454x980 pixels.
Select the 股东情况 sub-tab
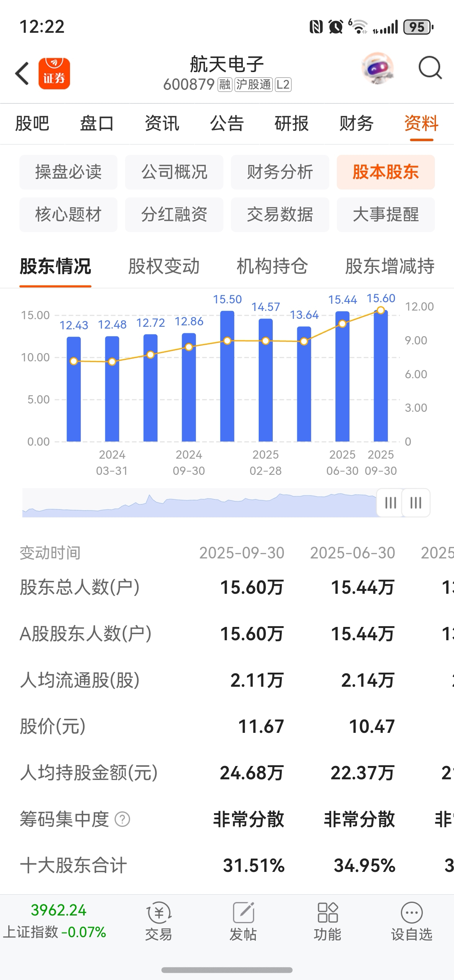click(55, 266)
